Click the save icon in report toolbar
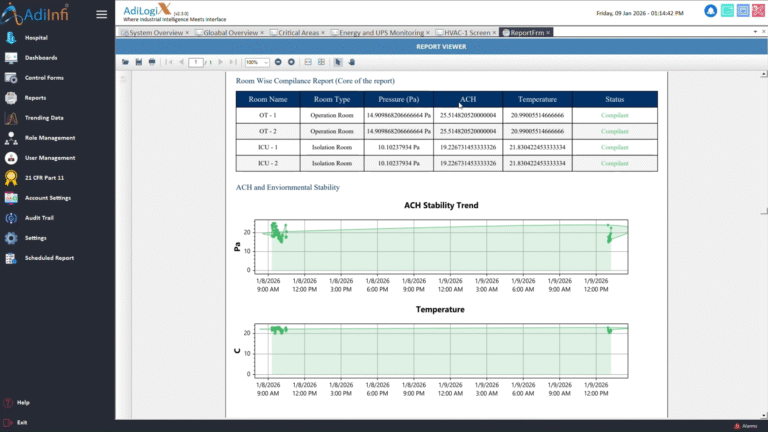This screenshot has height=432, width=768. coord(138,62)
